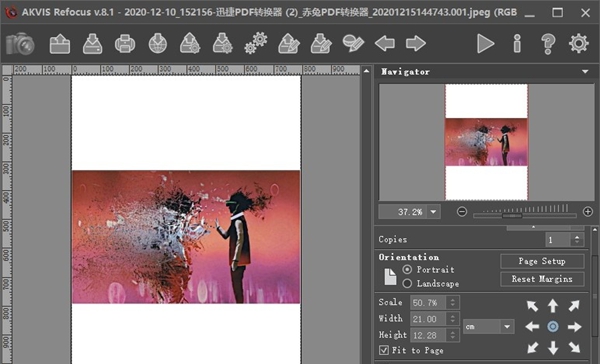
Task: Load strokes using the up-arrow pencil icon
Action: click(289, 44)
